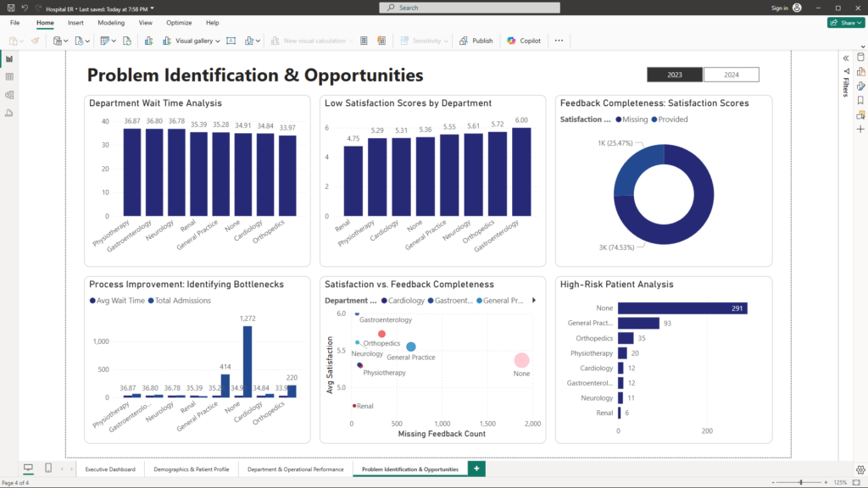Click the Copilot button in ribbon
This screenshot has height=488, width=868.
click(524, 41)
